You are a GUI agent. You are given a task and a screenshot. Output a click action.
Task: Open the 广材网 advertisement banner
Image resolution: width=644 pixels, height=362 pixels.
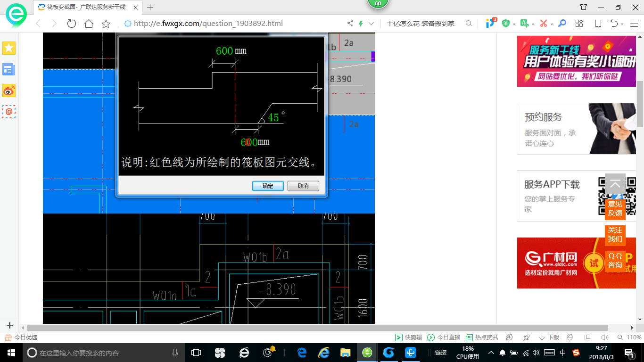pyautogui.click(x=577, y=263)
